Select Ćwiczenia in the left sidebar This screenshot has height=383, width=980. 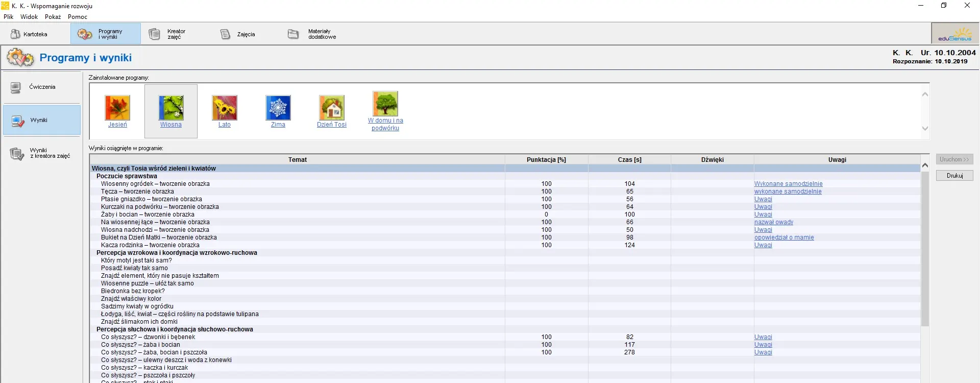42,87
